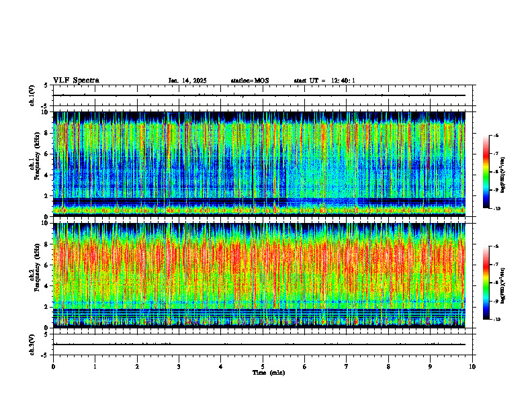Image resolution: width=532 pixels, height=411 pixels.
Task: Click the "2" kHz tick of ch.2 spectrogram
Action: 47,307
